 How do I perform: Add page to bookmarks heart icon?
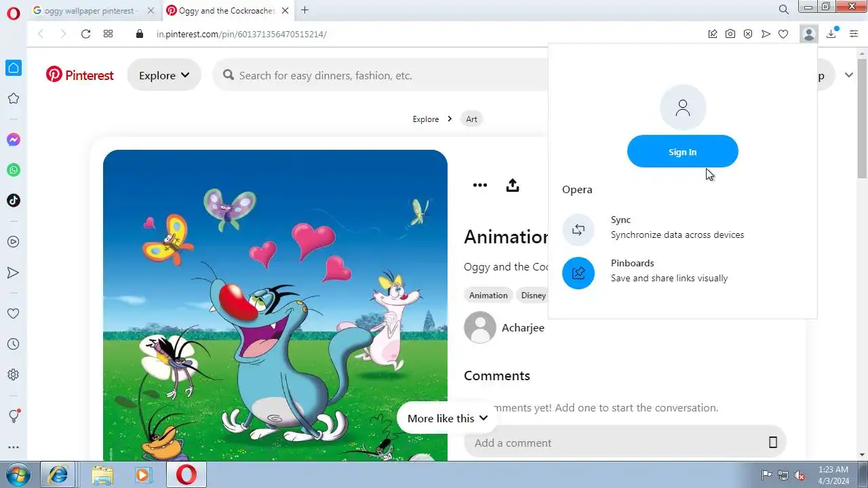click(783, 34)
